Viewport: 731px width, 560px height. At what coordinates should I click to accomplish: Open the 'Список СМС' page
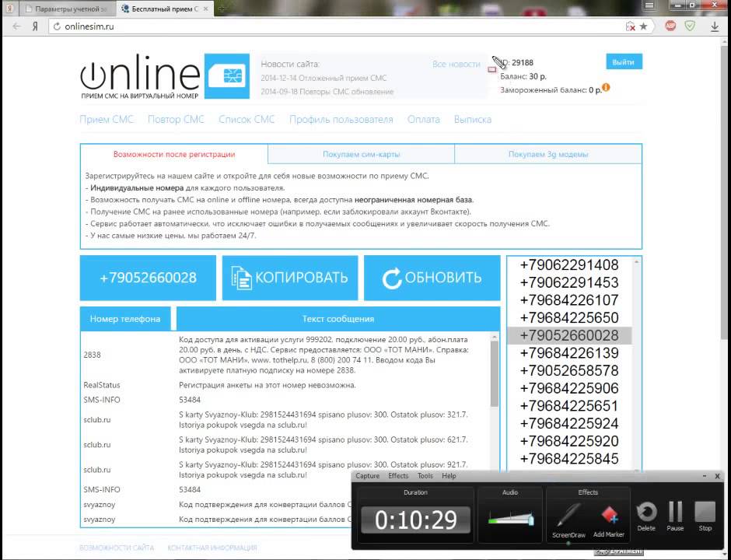[x=247, y=119]
